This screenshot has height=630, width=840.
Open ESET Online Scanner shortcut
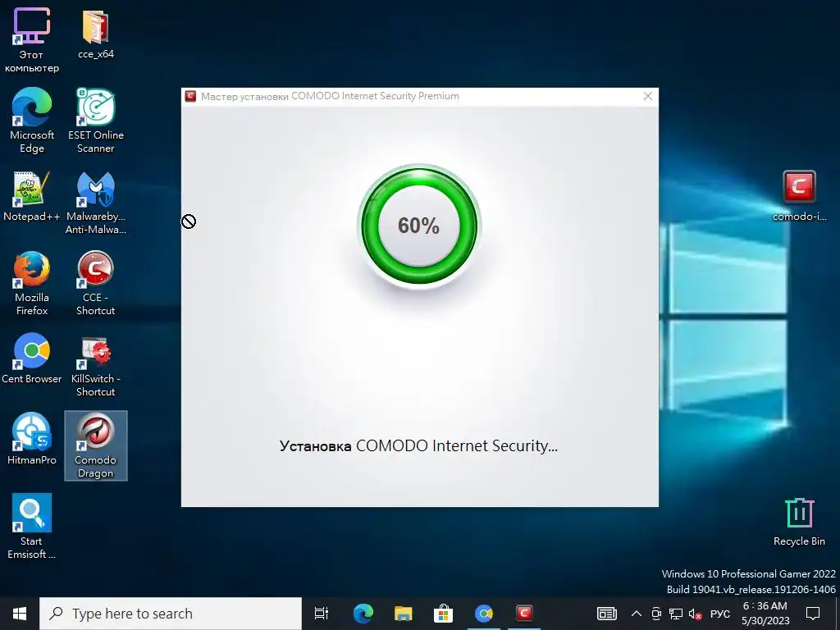95,121
